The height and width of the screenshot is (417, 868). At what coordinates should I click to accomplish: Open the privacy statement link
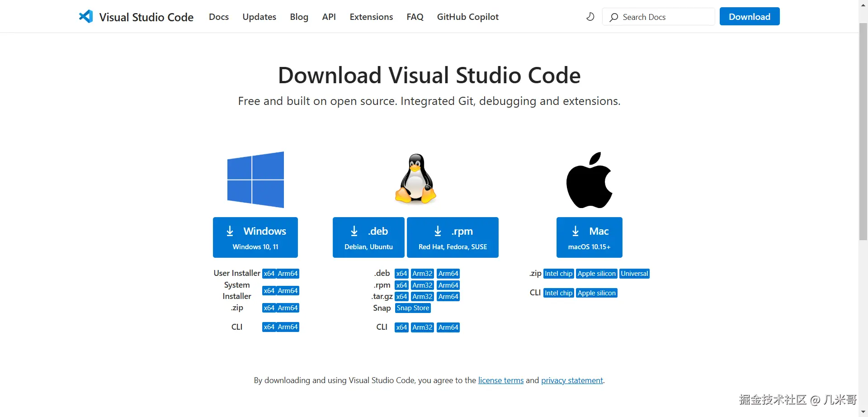click(572, 380)
